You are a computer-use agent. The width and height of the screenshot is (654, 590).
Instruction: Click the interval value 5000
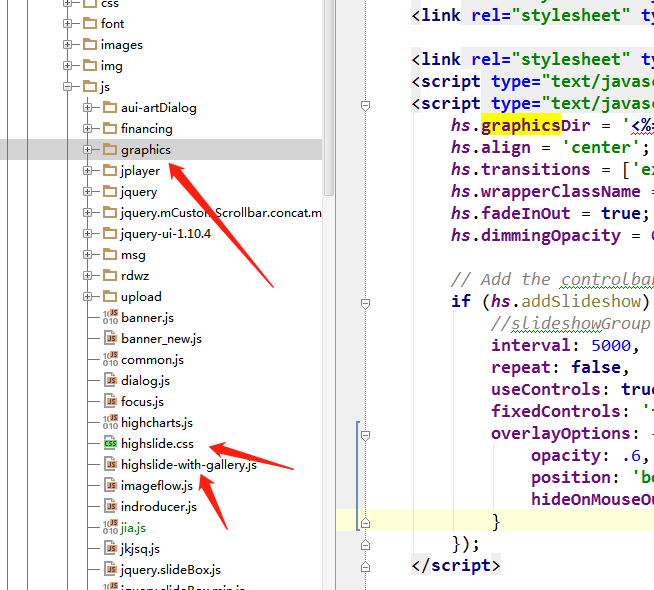[611, 345]
